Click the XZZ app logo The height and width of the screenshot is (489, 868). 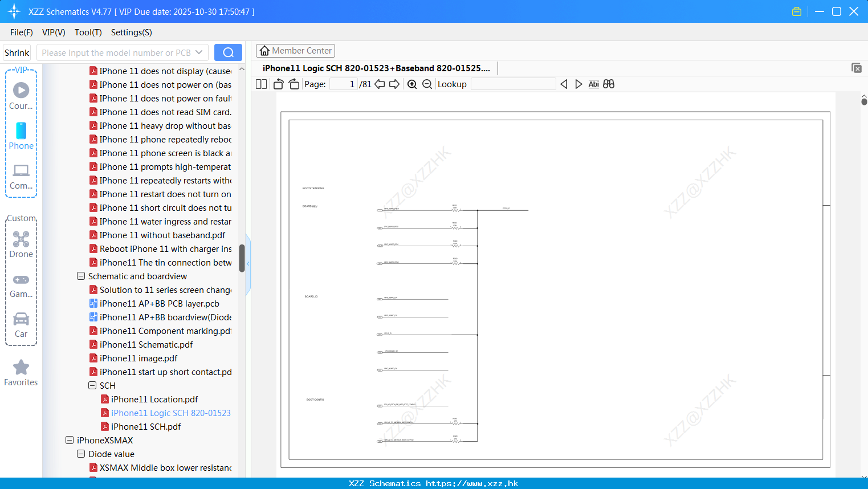pyautogui.click(x=14, y=11)
